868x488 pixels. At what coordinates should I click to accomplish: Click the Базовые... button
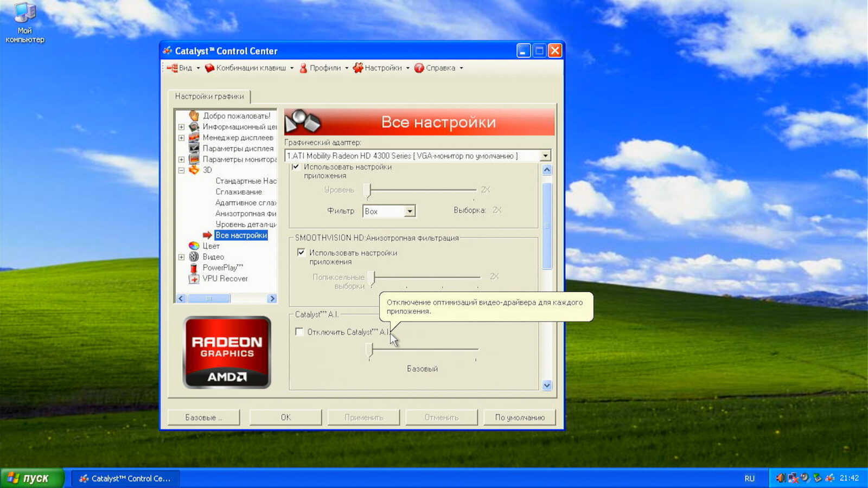click(203, 417)
